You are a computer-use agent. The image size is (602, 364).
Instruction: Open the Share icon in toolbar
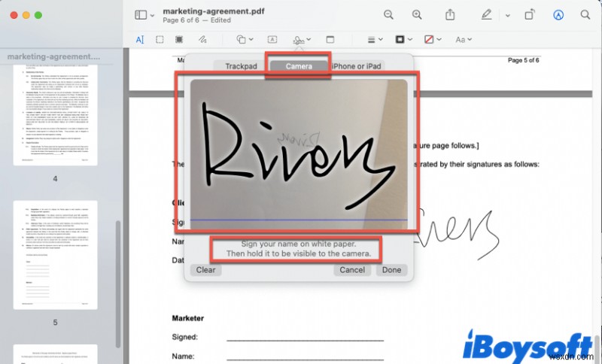pos(450,15)
